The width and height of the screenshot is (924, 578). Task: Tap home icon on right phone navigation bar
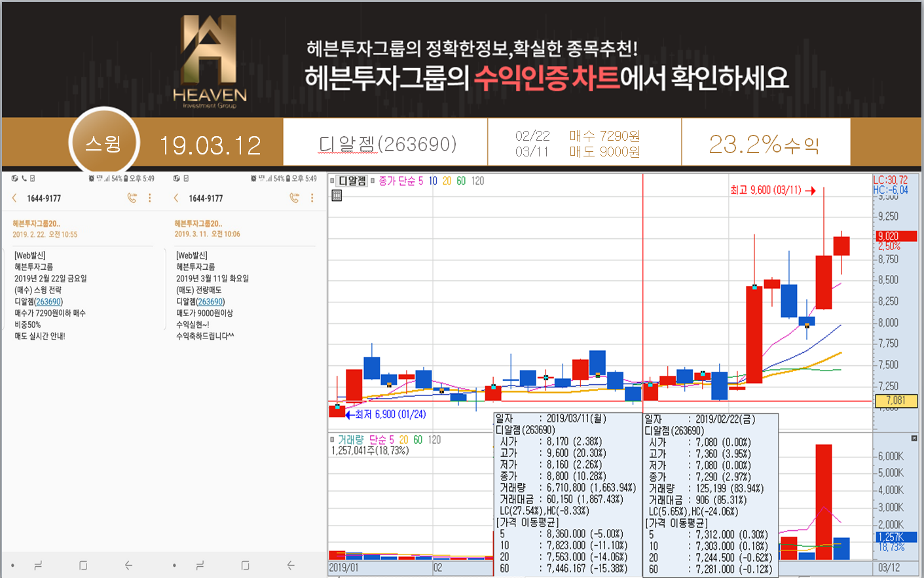click(x=245, y=565)
